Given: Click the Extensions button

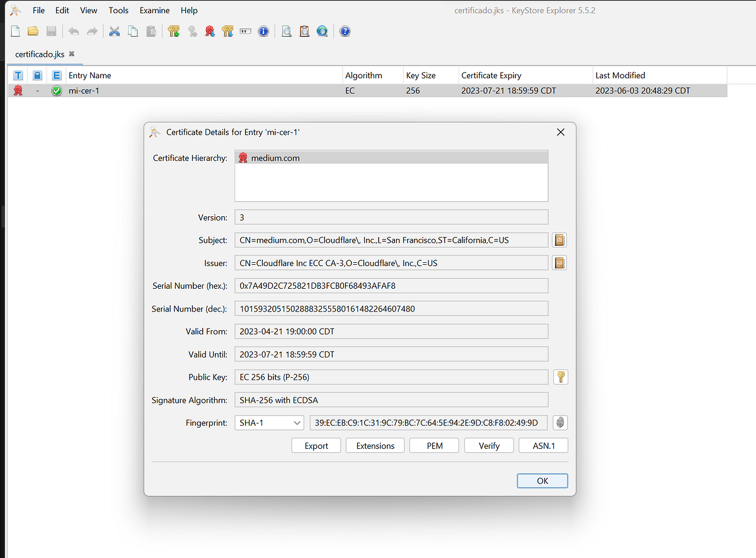Looking at the screenshot, I should coord(375,445).
